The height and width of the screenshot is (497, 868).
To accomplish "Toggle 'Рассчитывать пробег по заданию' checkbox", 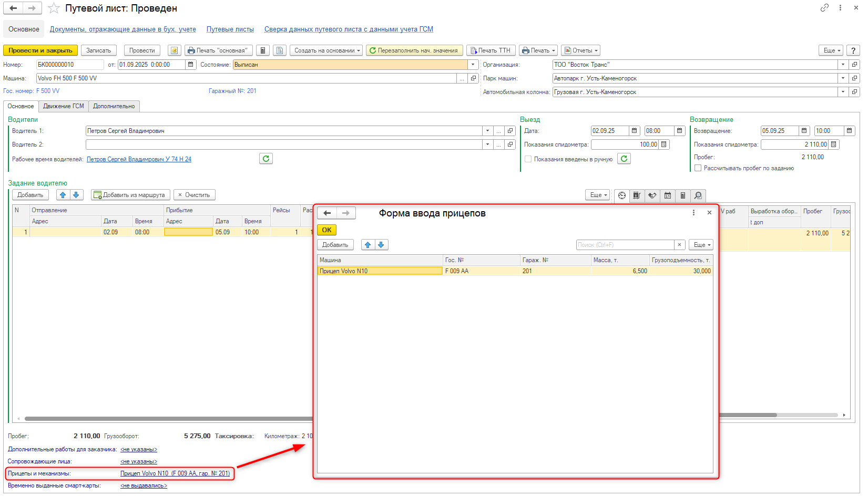I will [x=698, y=168].
